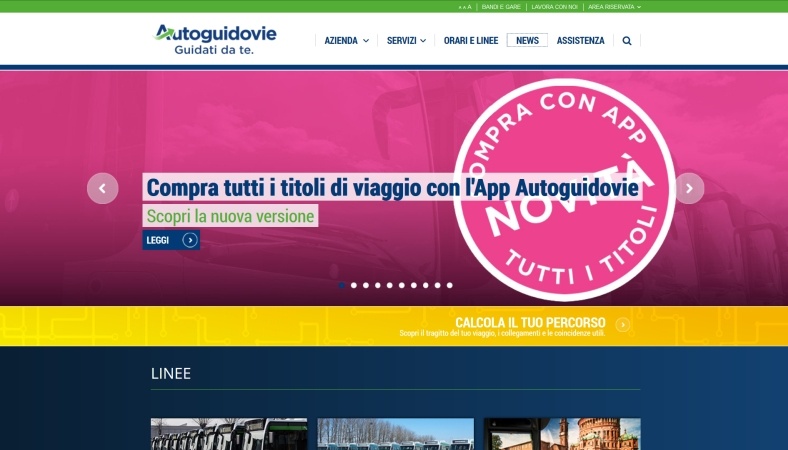The height and width of the screenshot is (450, 788).
Task: Click the circled arrow in LEGGI button
Action: 189,240
